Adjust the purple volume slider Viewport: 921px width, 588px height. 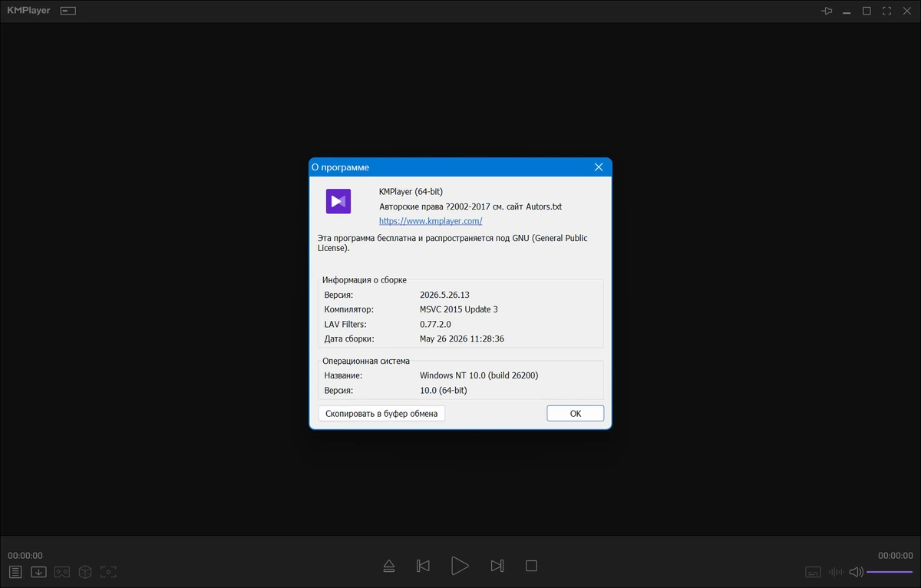point(890,572)
